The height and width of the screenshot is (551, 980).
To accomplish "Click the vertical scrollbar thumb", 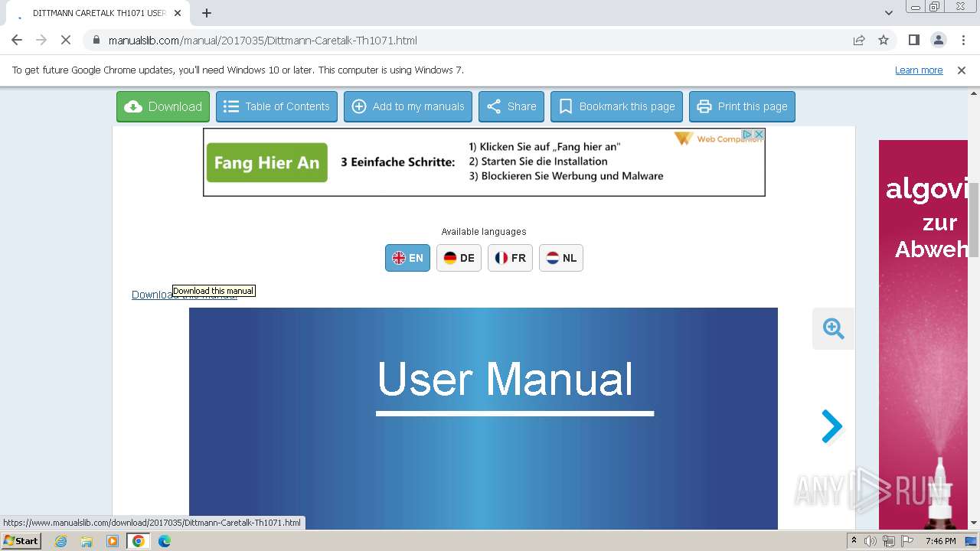I will [x=974, y=218].
